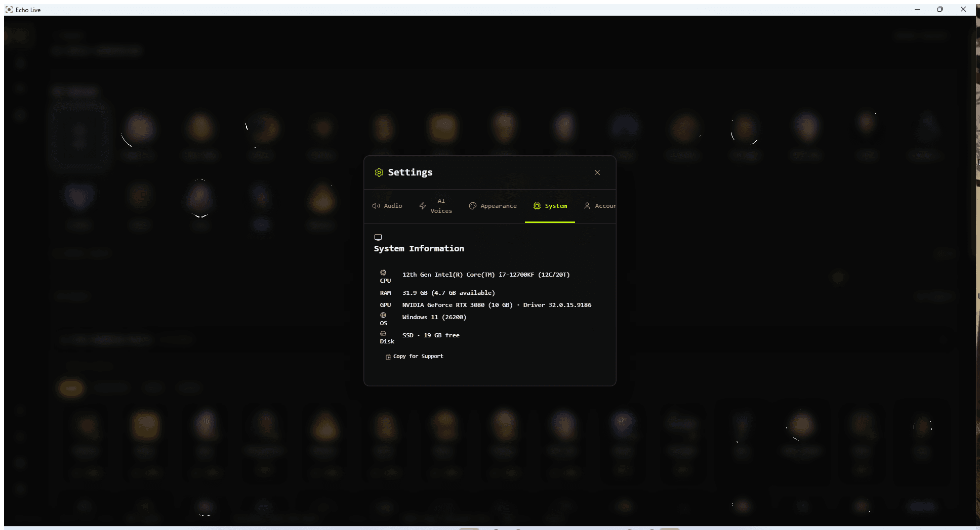Close the Echo Live window
The width and height of the screenshot is (980, 530).
click(x=963, y=10)
